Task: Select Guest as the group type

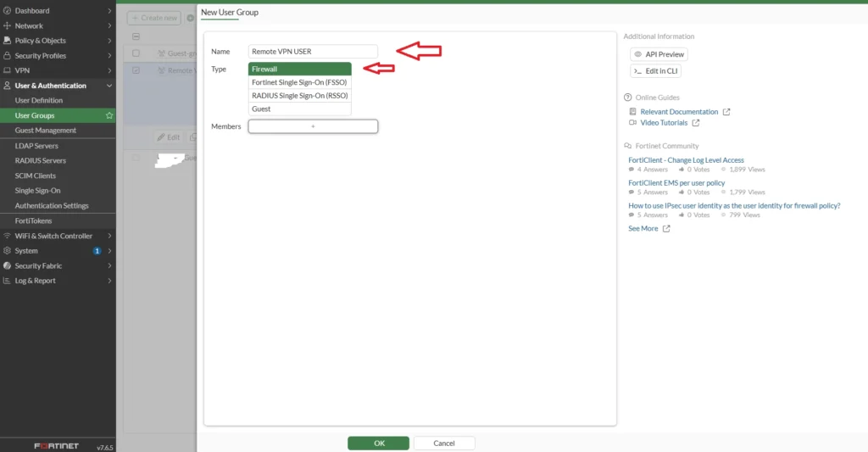Action: (299, 109)
